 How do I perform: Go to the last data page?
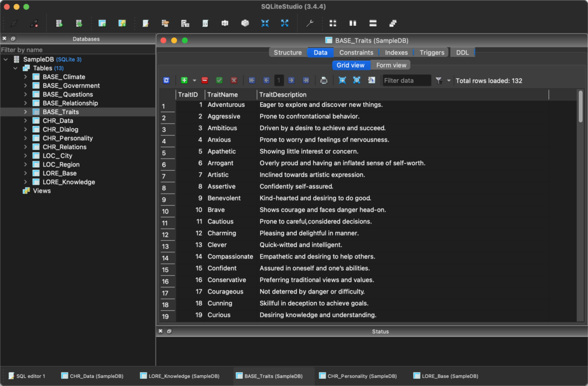coord(306,80)
